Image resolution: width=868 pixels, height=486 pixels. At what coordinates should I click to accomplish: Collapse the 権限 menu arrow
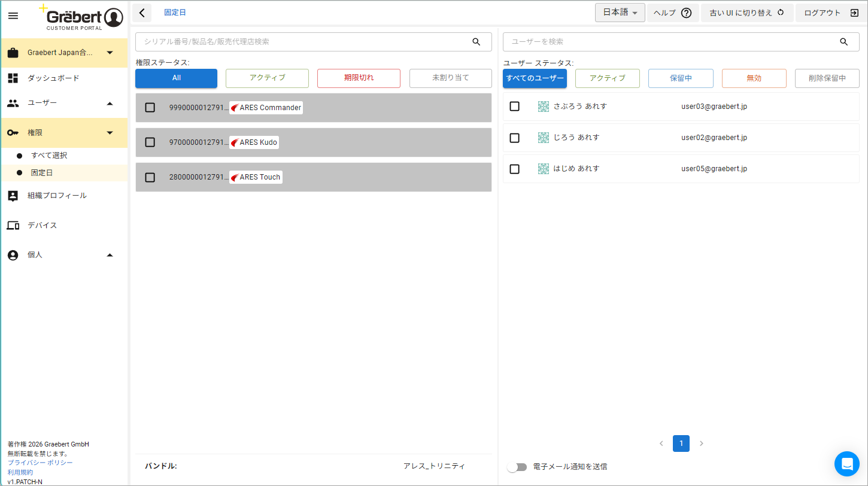(110, 133)
